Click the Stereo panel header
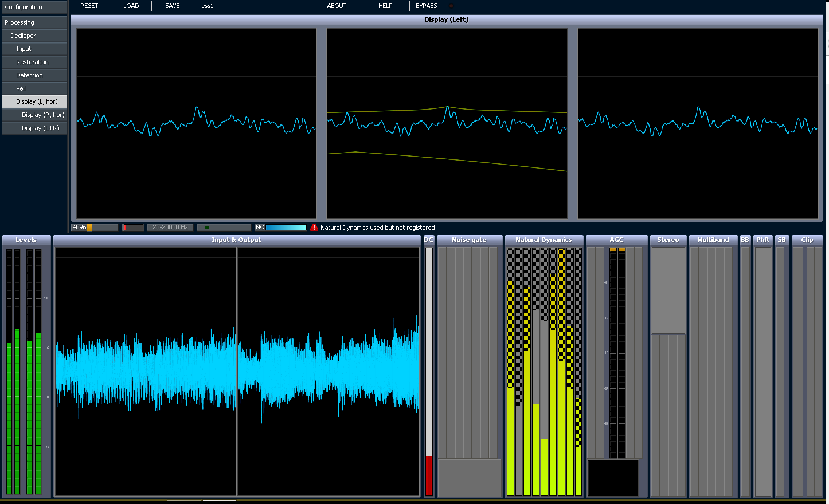 (668, 240)
